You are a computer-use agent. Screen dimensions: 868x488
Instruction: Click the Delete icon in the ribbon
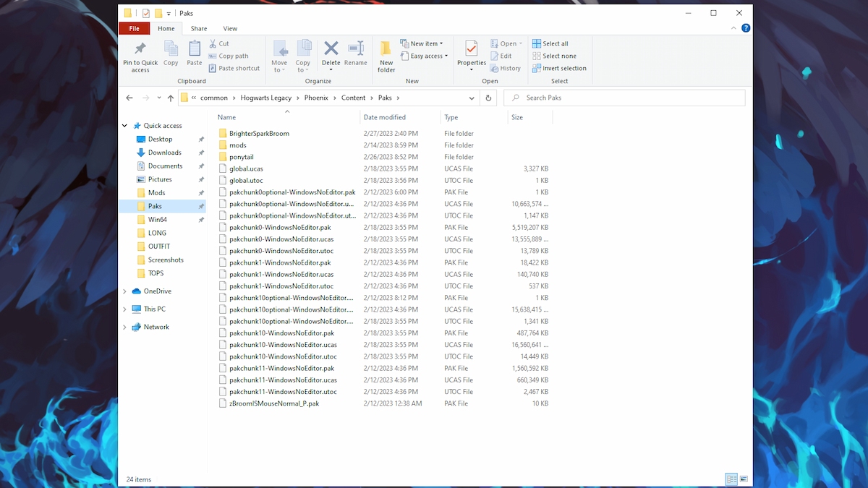(x=331, y=49)
